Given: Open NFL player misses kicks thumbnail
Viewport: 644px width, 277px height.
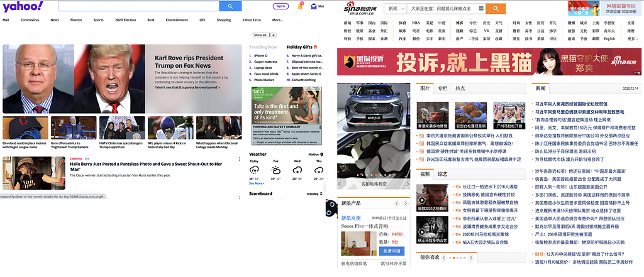Looking at the screenshot, I should [170, 128].
